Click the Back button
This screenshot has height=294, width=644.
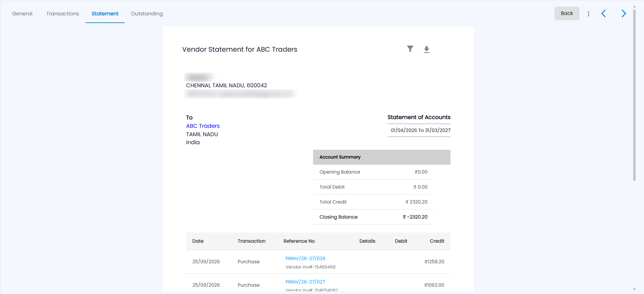coord(567,13)
